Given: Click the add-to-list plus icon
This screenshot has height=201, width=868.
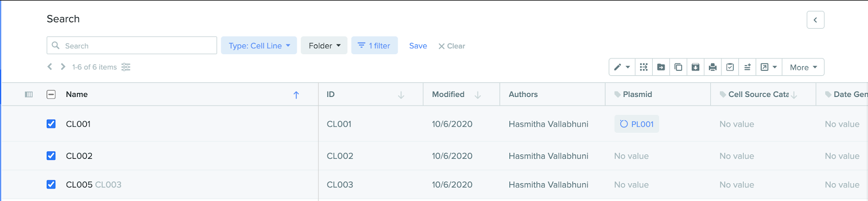Looking at the screenshot, I should click(x=748, y=67).
